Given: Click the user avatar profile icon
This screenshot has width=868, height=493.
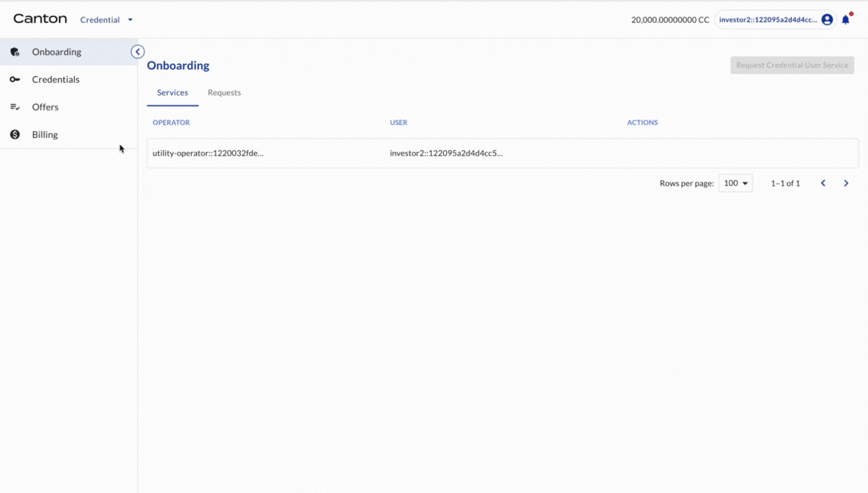Looking at the screenshot, I should pos(827,20).
